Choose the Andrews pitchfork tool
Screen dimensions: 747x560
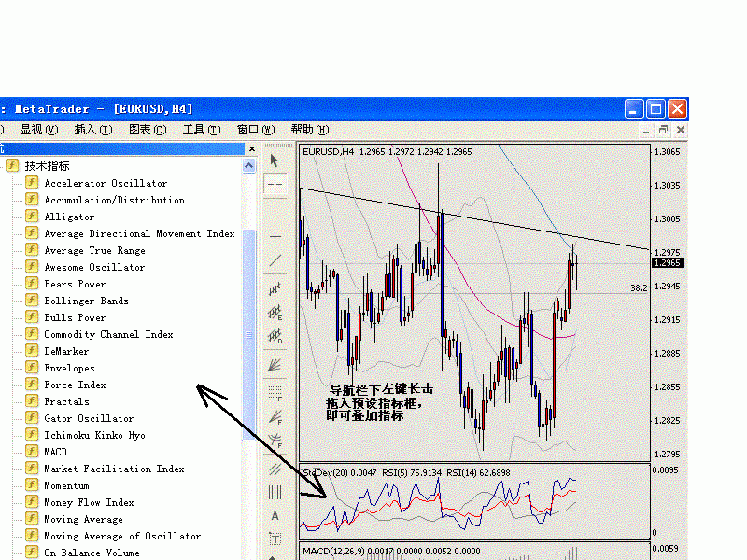(x=275, y=469)
